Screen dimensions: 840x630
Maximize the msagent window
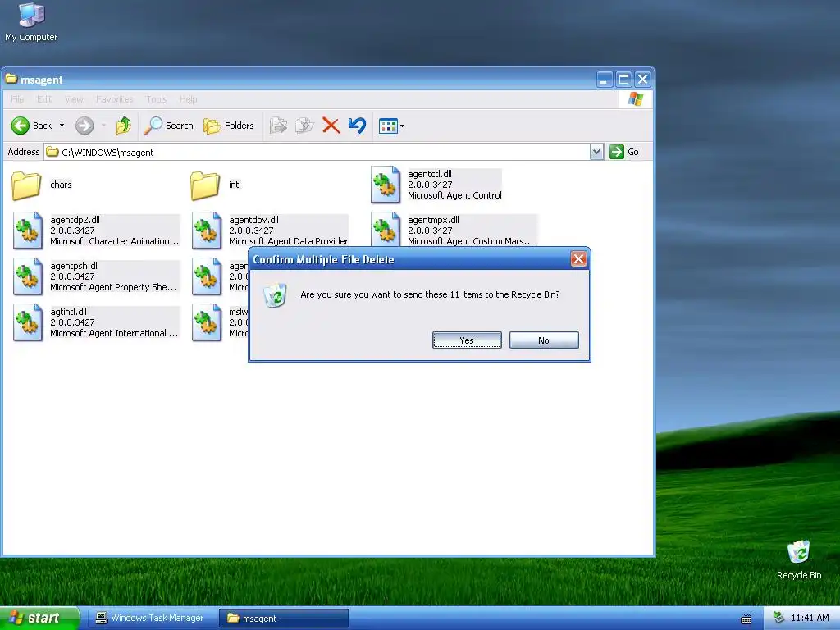coord(623,80)
